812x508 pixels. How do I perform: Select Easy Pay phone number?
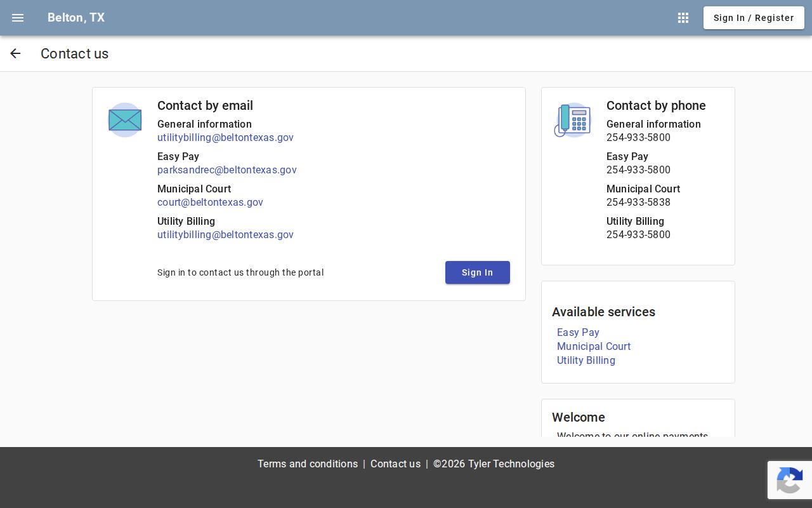coord(638,170)
